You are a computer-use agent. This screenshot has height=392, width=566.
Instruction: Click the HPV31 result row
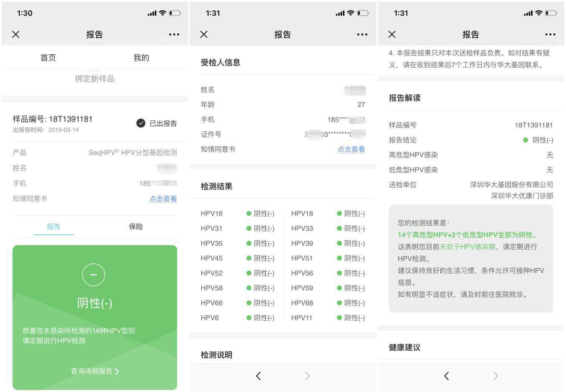tap(237, 229)
